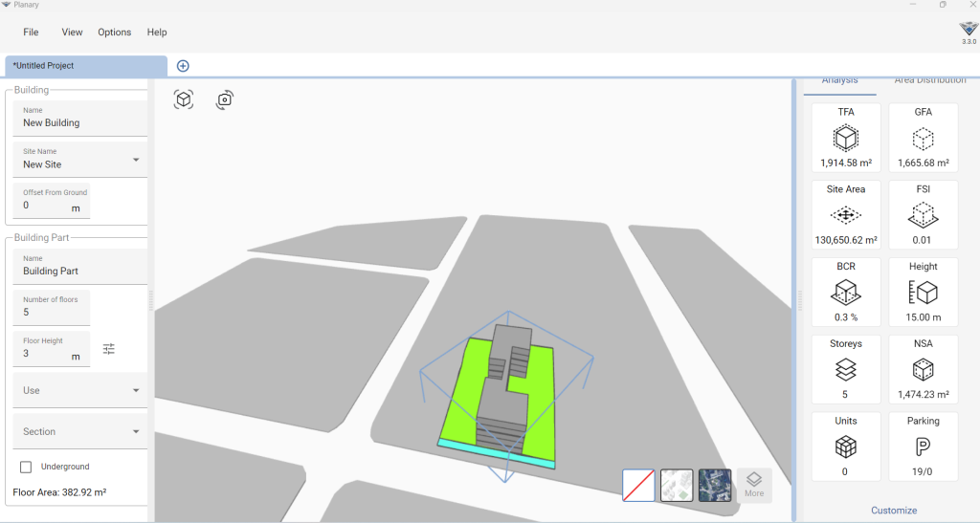This screenshot has height=523, width=980.
Task: Click the 3D view cube icon
Action: point(183,99)
